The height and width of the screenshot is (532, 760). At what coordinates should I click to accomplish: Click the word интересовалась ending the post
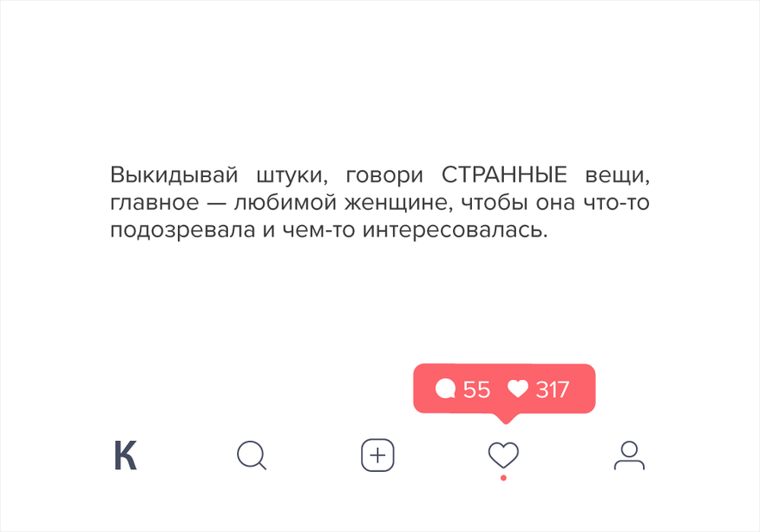tap(455, 230)
